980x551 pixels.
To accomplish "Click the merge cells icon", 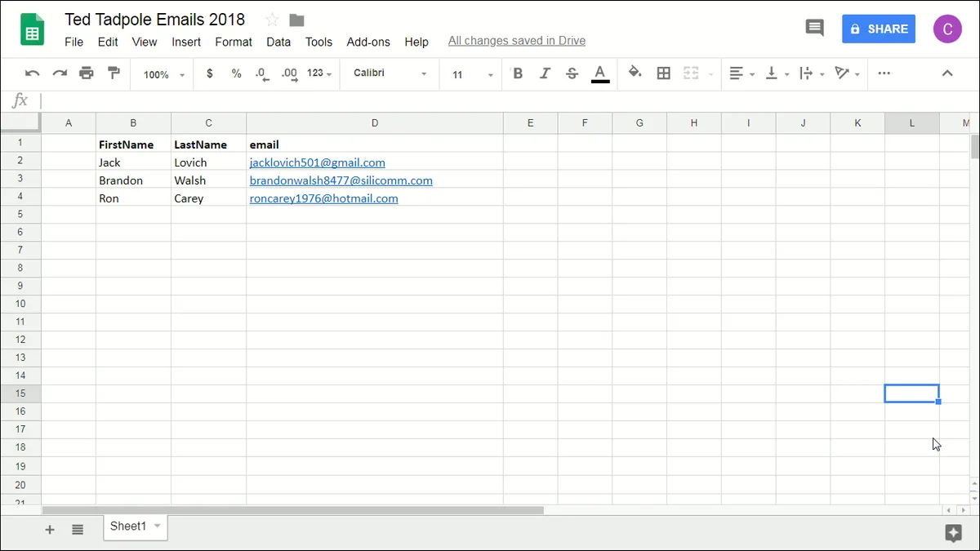I will coord(691,73).
